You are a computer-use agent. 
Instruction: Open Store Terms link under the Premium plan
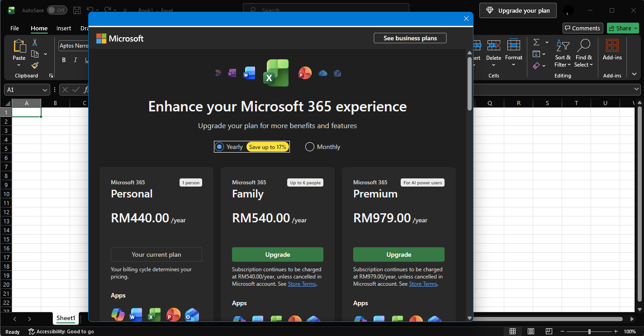(x=423, y=284)
